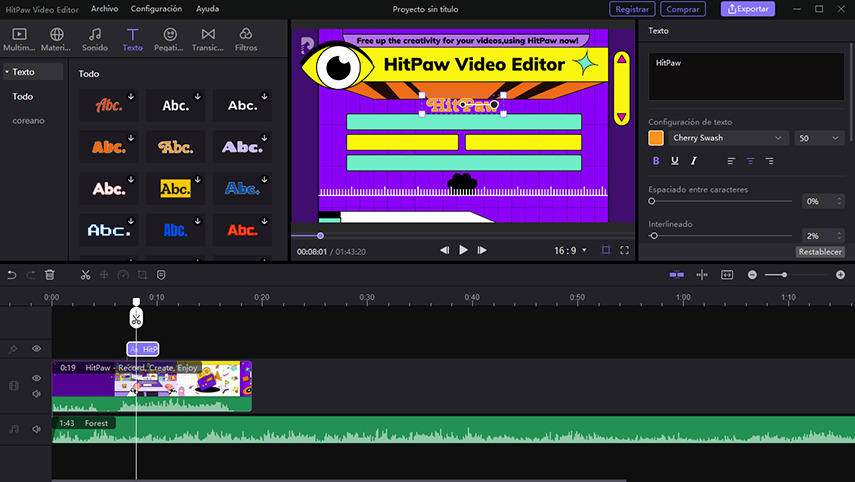Open the Pegatinas stickers tab
Image resolution: width=855 pixels, height=482 pixels.
[169, 40]
